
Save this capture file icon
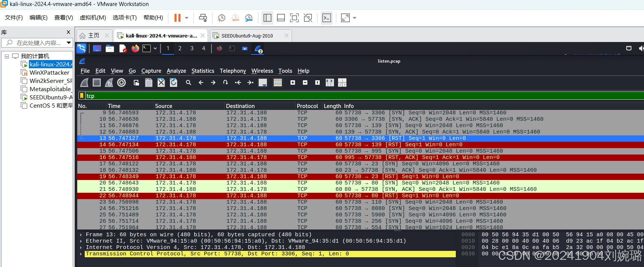click(149, 82)
